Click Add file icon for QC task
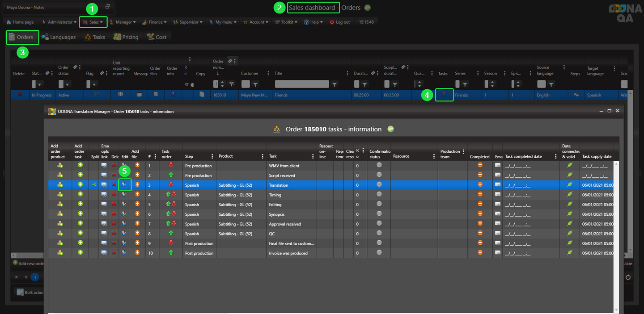644x314 pixels. pos(137,234)
